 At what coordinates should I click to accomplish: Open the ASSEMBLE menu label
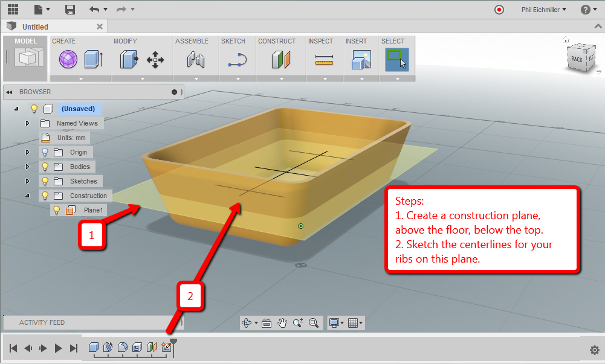[192, 41]
